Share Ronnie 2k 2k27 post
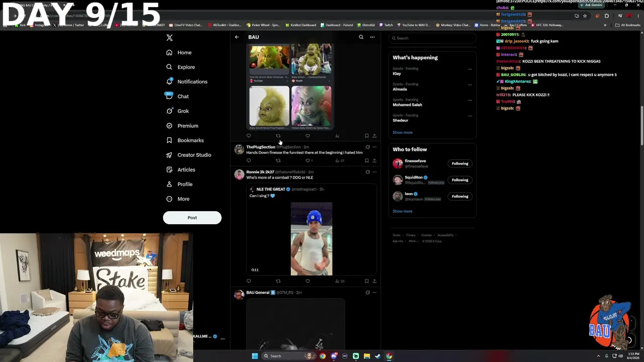 pyautogui.click(x=374, y=281)
